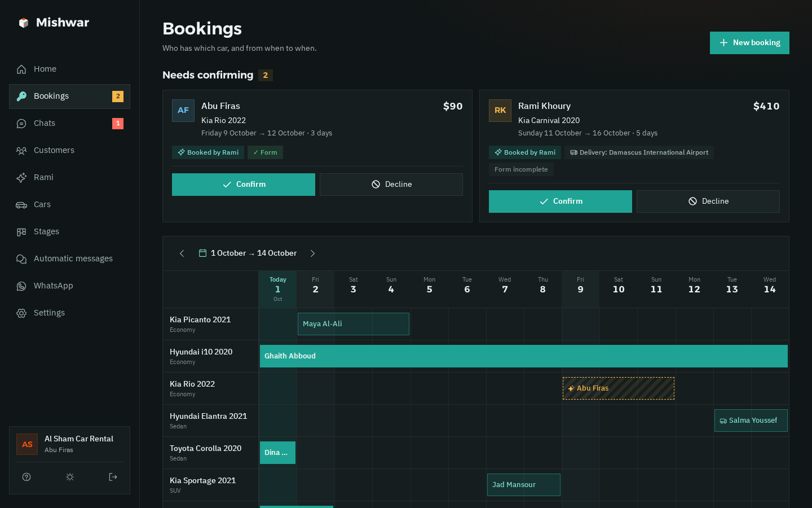Viewport: 812px width, 508px height.
Task: Go to Customers page
Action: coord(69,150)
